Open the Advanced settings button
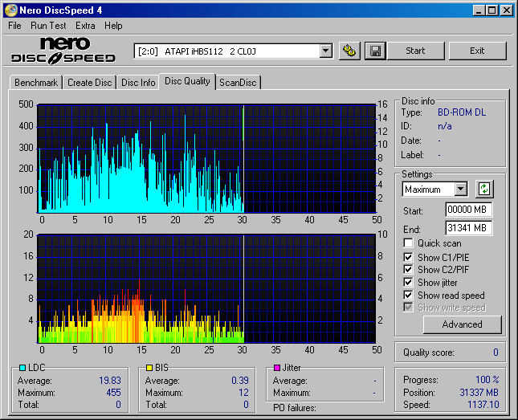This screenshot has width=518, height=420. (462, 324)
